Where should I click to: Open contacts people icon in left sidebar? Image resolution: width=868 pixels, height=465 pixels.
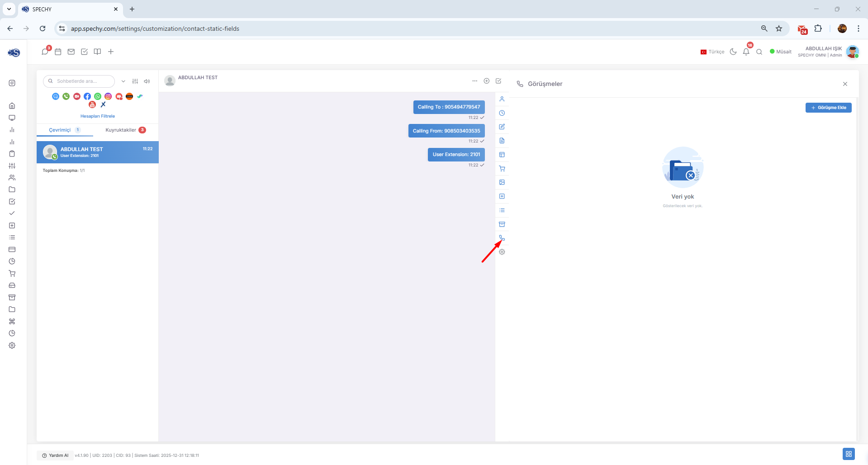(12, 178)
